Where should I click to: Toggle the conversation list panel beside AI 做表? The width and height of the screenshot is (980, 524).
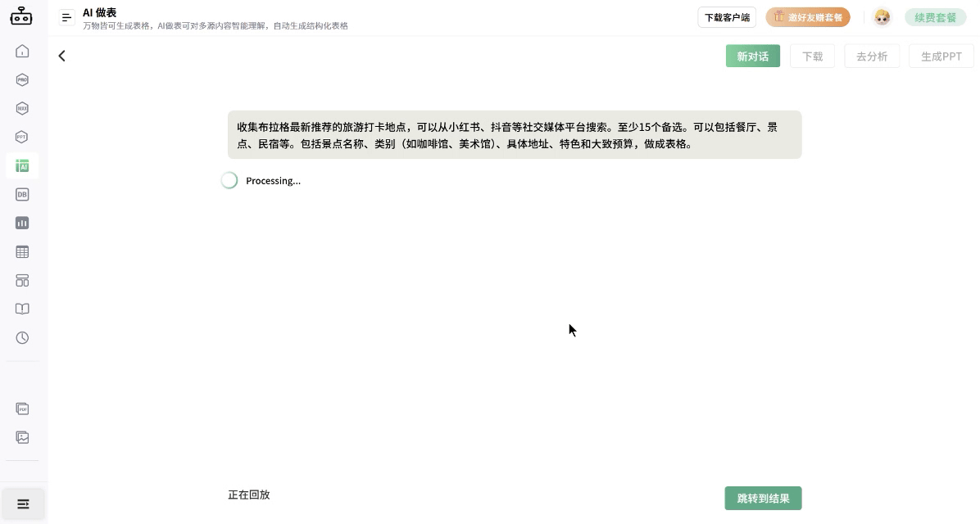click(x=66, y=16)
